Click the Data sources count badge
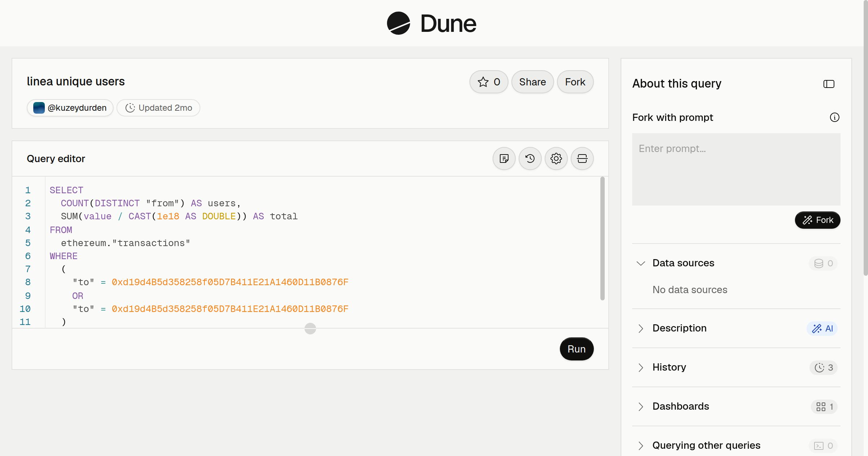Viewport: 868px width, 456px height. coord(823,263)
